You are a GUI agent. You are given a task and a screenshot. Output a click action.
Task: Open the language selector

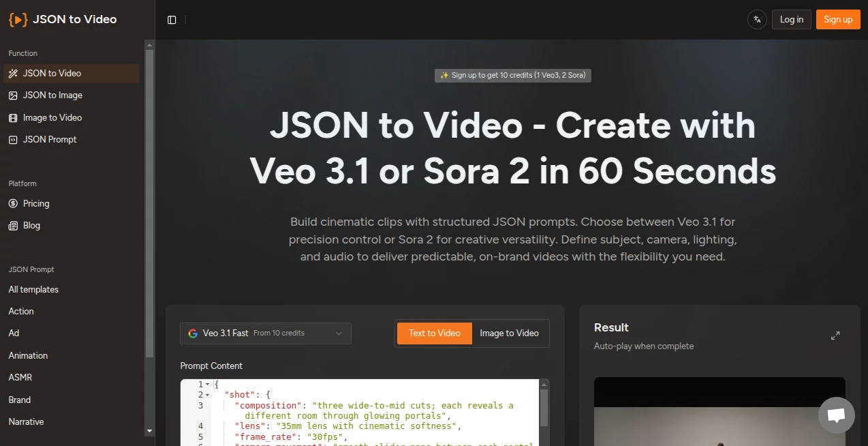756,19
